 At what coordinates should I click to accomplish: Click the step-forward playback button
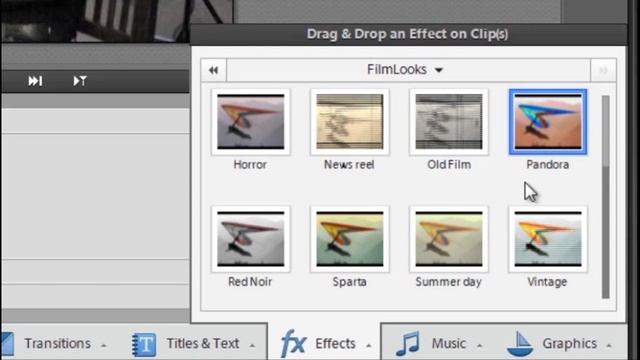[35, 81]
